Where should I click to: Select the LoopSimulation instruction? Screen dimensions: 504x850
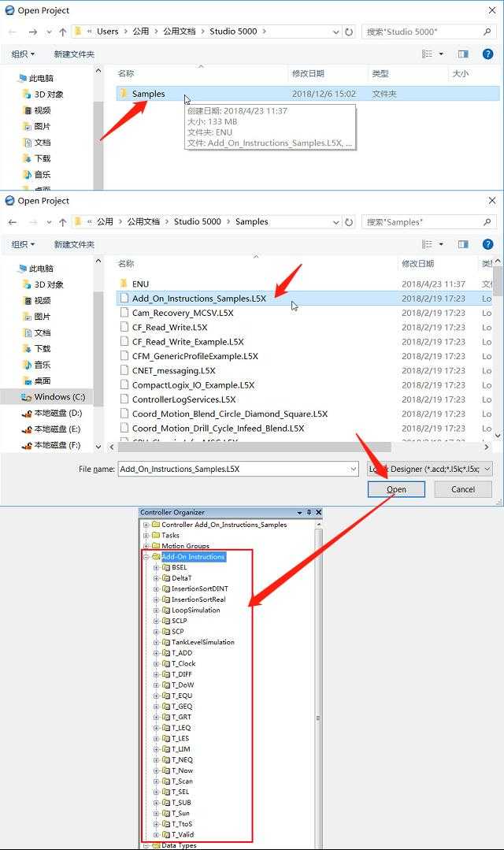(195, 611)
